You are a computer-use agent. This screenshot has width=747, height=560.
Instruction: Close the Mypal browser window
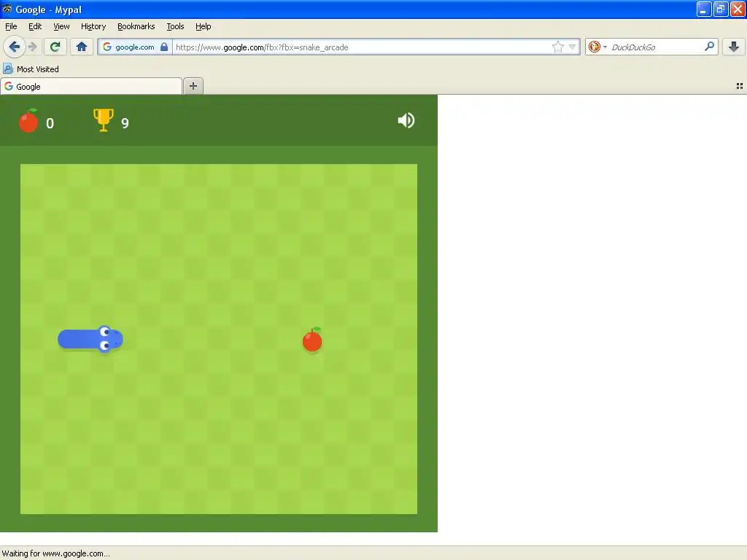pyautogui.click(x=738, y=9)
